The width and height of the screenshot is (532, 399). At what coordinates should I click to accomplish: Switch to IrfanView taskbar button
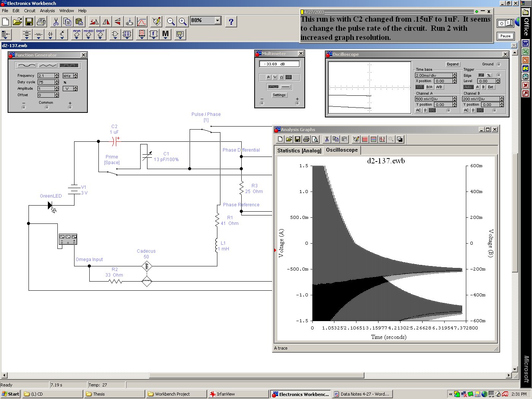point(239,394)
